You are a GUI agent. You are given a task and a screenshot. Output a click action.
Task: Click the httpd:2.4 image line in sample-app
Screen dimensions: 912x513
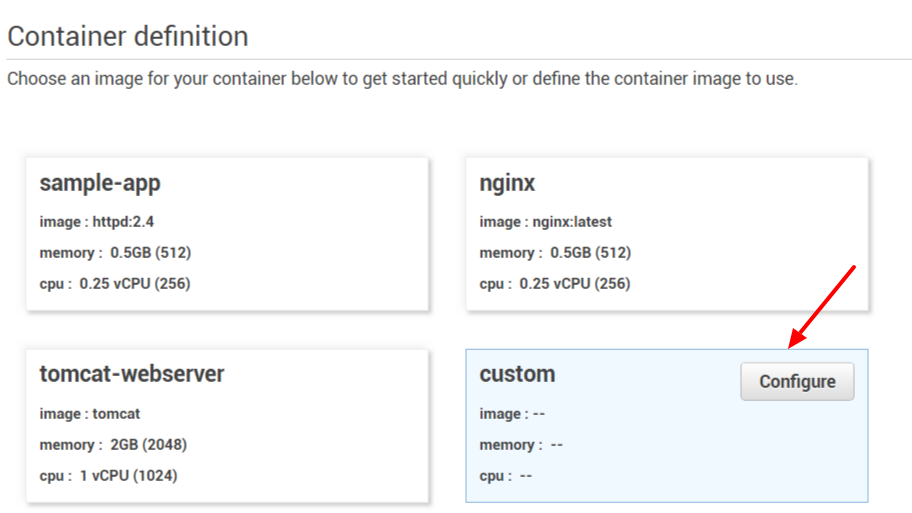click(x=97, y=222)
